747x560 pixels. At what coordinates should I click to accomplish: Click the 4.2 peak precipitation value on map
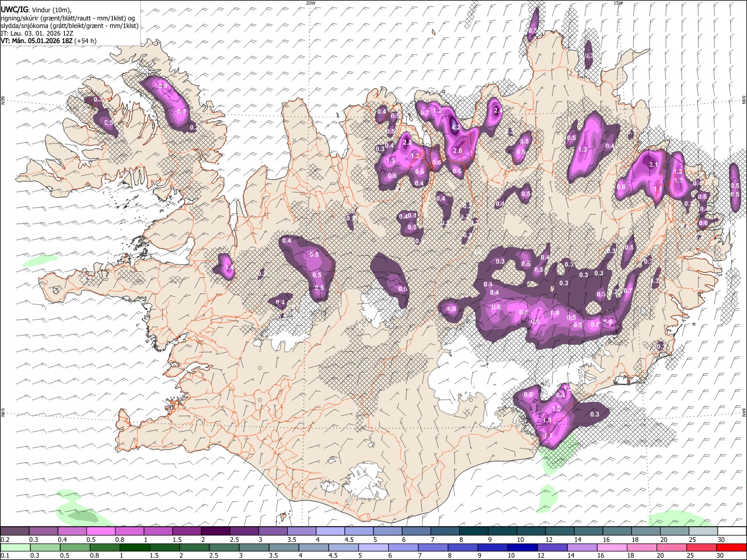(456, 127)
